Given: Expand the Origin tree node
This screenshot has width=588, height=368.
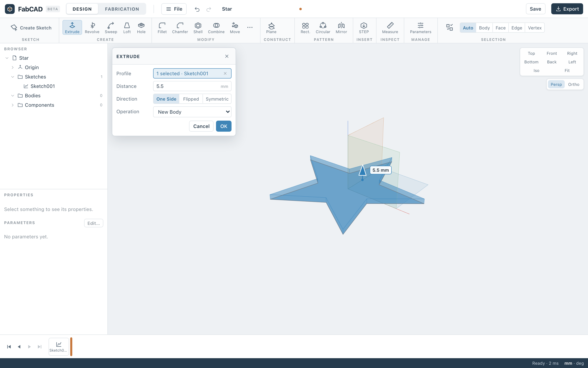Looking at the screenshot, I should (13, 67).
